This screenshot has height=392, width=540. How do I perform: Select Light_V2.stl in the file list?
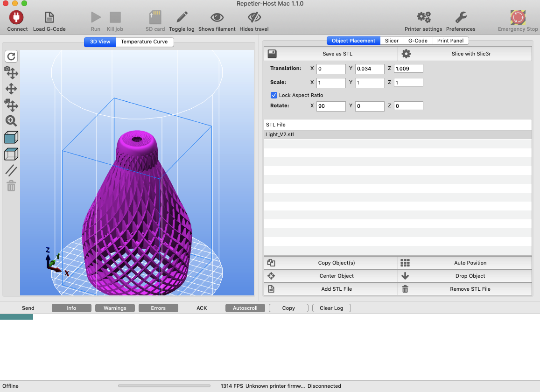coord(398,134)
